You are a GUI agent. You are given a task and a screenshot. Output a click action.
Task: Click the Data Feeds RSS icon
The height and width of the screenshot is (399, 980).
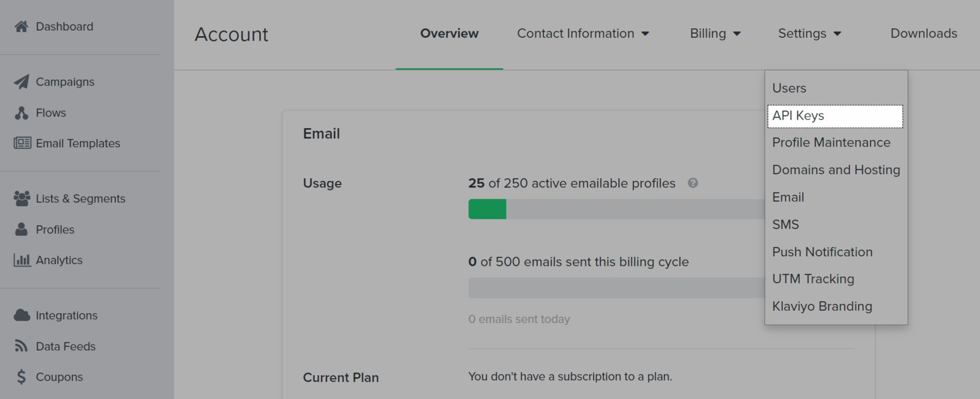click(21, 346)
